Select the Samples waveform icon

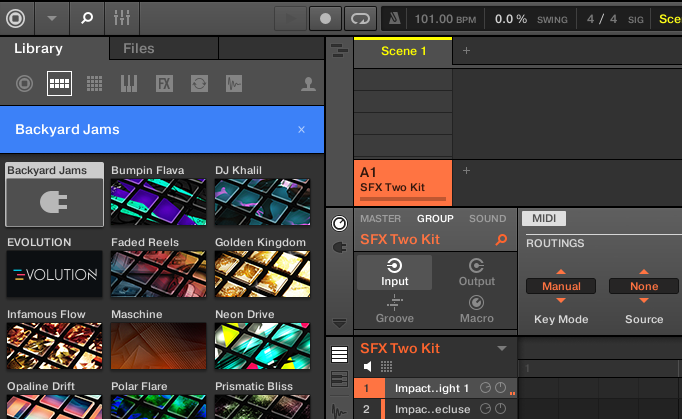[234, 83]
